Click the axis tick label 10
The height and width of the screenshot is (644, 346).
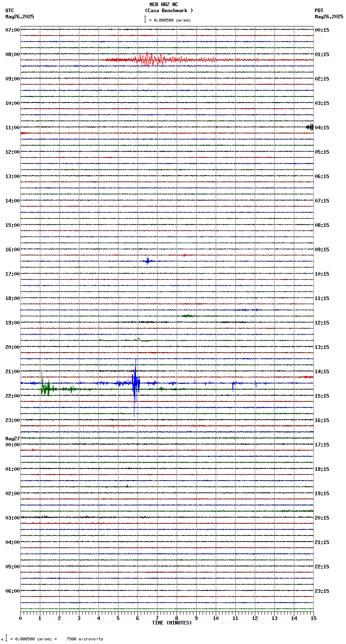click(x=216, y=618)
